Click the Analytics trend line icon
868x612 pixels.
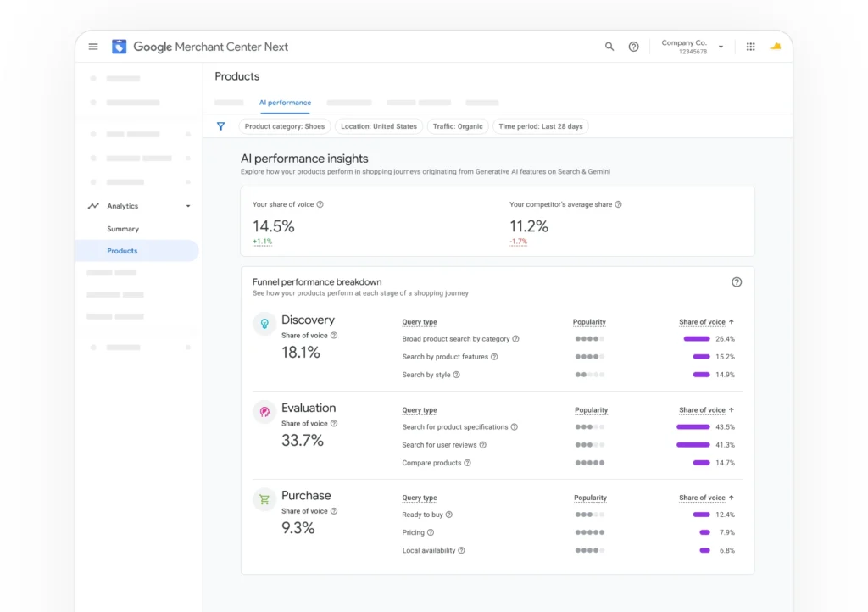[x=93, y=206]
